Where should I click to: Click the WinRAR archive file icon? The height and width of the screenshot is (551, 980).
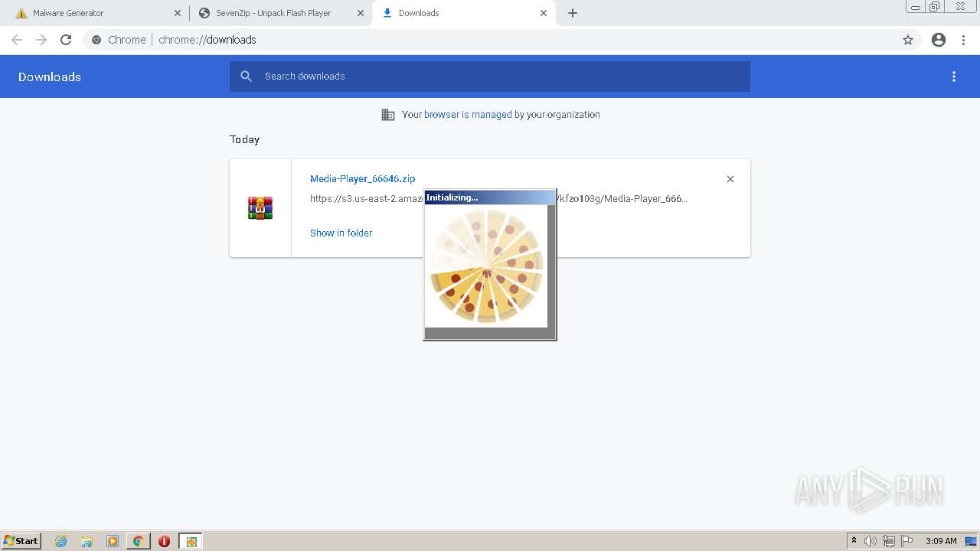pos(260,208)
